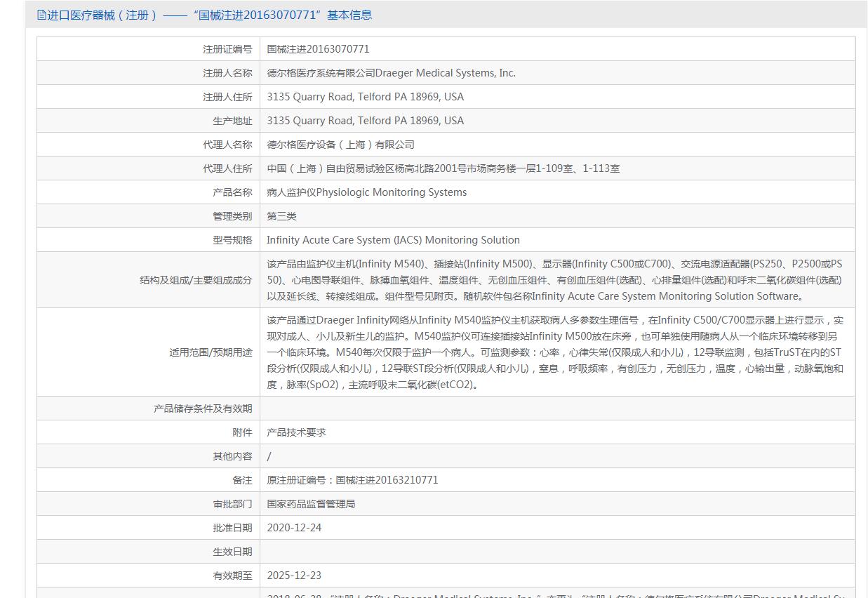Select the agent name 德尔格医疗设备（上海）有限公司
The height and width of the screenshot is (598, 868).
click(x=340, y=145)
